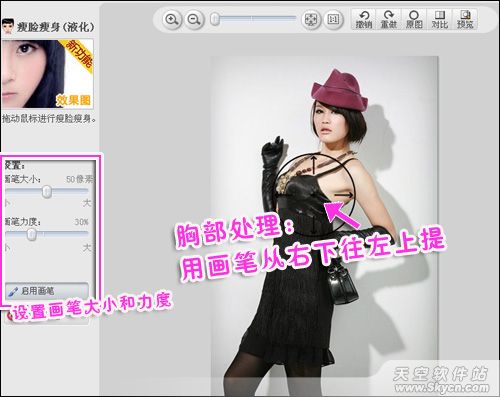Click the zoom in magnifier icon

[172, 19]
